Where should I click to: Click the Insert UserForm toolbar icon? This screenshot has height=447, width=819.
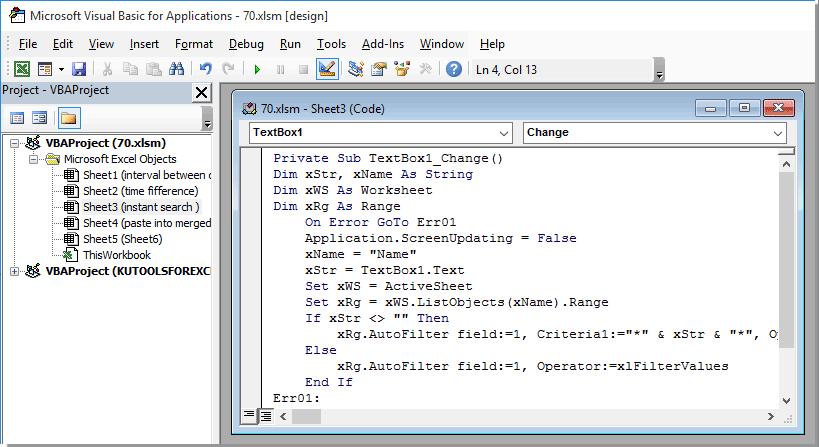(45, 69)
